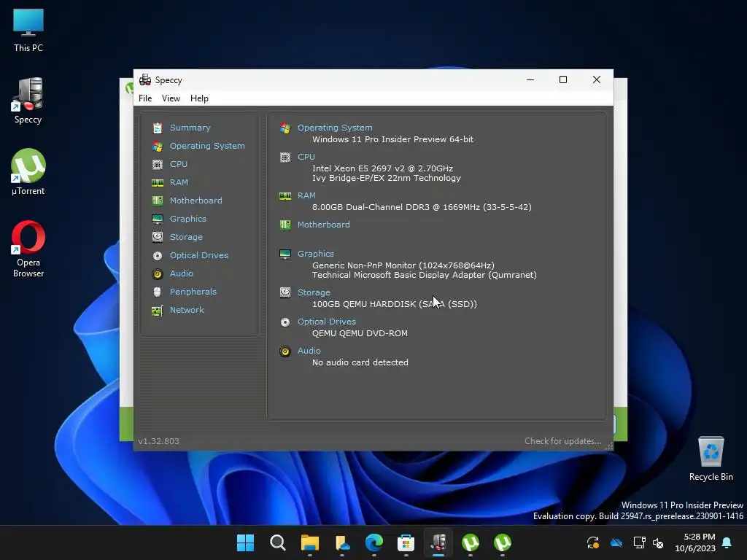Image resolution: width=747 pixels, height=560 pixels.
Task: Click the RAM stick icon in sidebar
Action: click(158, 183)
